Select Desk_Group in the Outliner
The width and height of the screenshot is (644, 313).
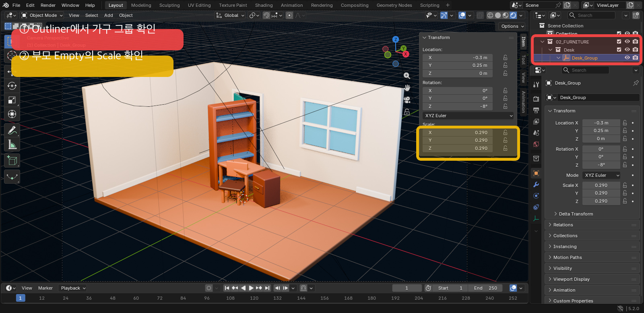tap(584, 58)
